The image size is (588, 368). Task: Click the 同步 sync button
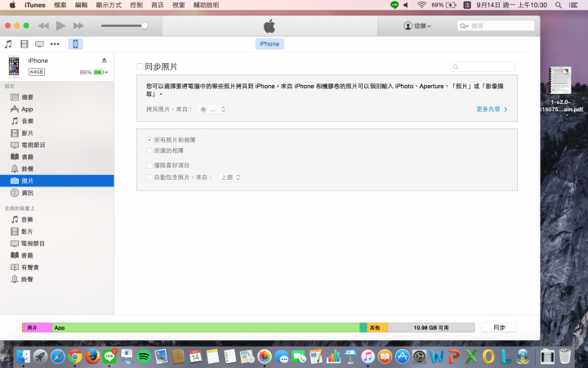(499, 327)
